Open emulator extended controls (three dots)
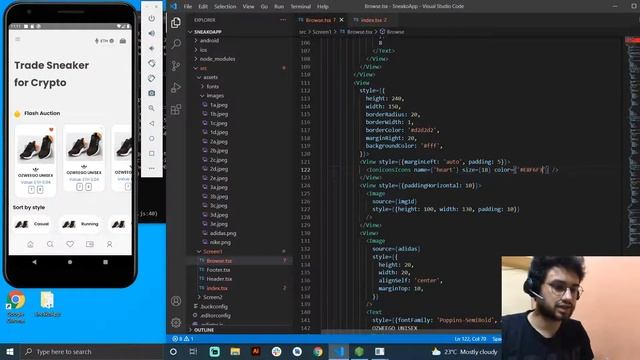 click(x=151, y=168)
